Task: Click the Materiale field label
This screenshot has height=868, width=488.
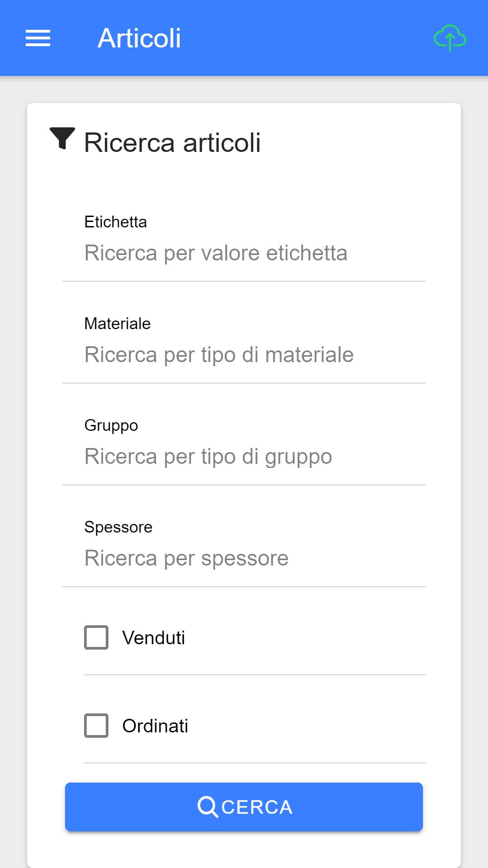Action: coord(117,324)
